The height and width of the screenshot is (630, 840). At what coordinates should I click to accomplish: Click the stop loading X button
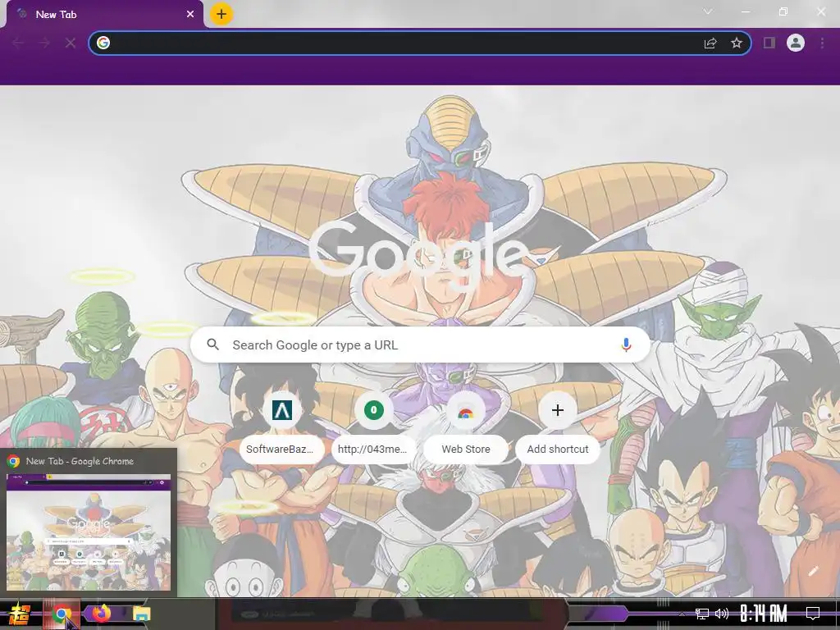pyautogui.click(x=71, y=43)
